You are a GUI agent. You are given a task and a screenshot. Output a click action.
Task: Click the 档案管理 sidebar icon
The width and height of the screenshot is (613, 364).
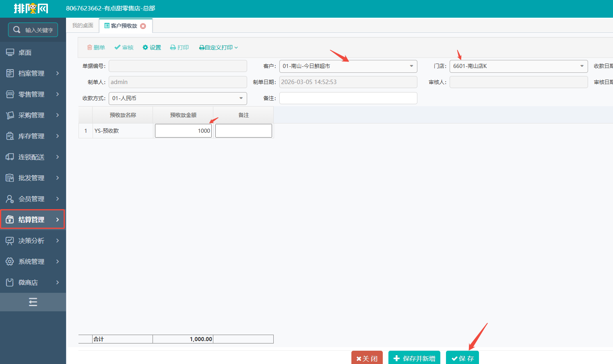pyautogui.click(x=10, y=73)
